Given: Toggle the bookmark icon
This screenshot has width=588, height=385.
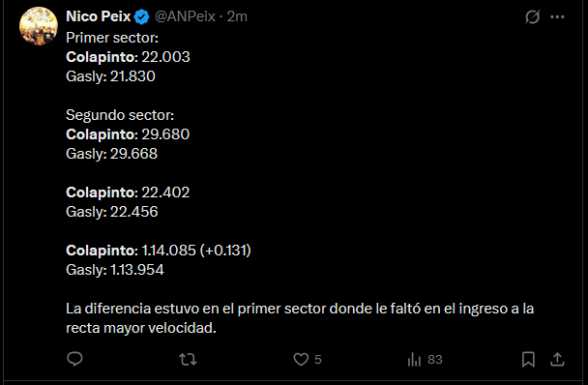Looking at the screenshot, I should (528, 360).
